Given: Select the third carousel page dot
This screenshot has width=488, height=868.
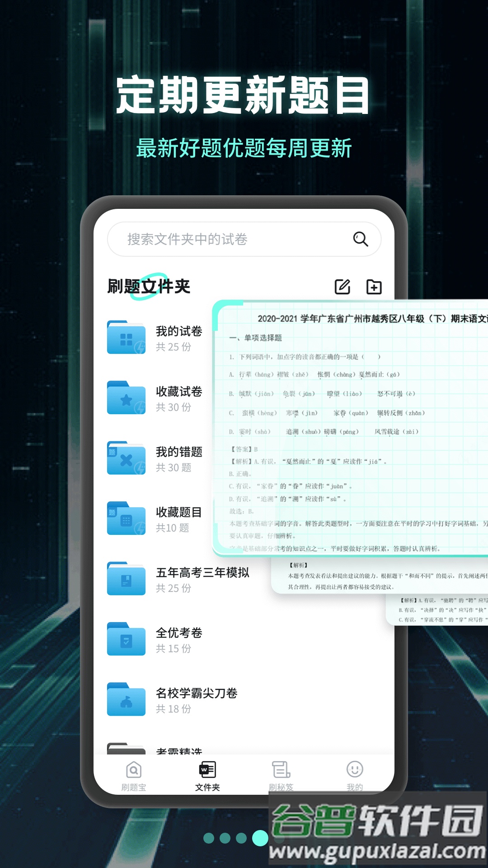Looking at the screenshot, I should click(x=241, y=838).
